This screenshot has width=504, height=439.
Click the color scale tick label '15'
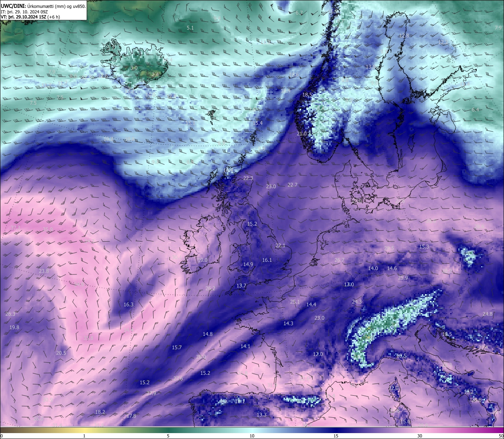pyautogui.click(x=336, y=436)
